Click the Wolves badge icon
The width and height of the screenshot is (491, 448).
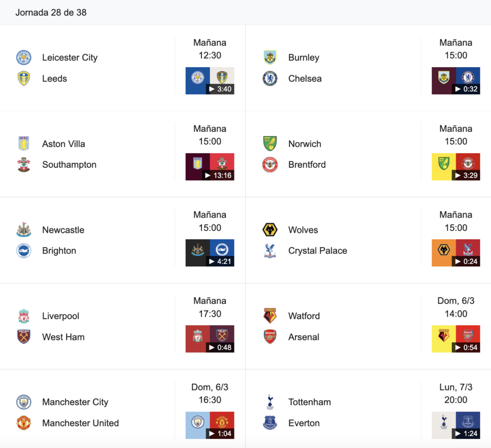coord(270,230)
